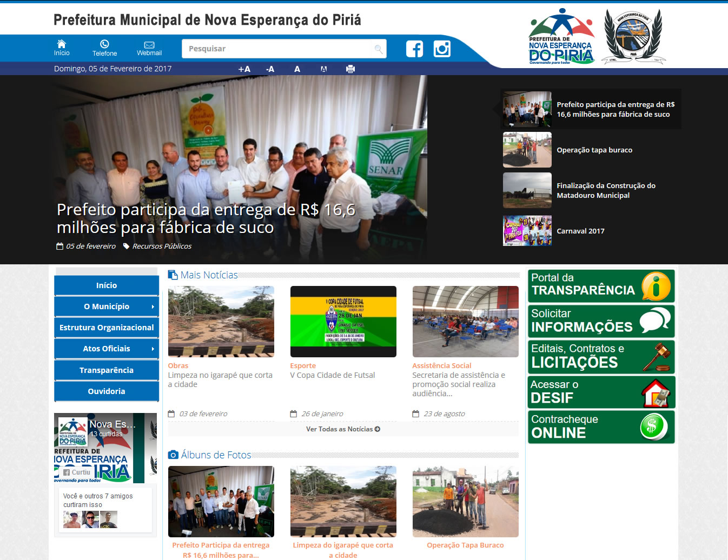728x560 pixels.
Task: Open the Telefone phone icon
Action: click(x=104, y=48)
